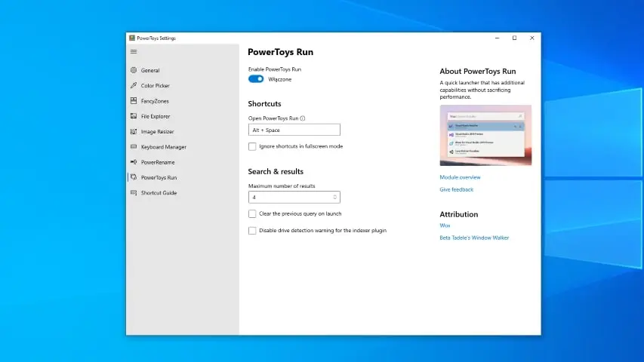This screenshot has width=644, height=362.
Task: Click the Give feedback link
Action: click(x=456, y=190)
